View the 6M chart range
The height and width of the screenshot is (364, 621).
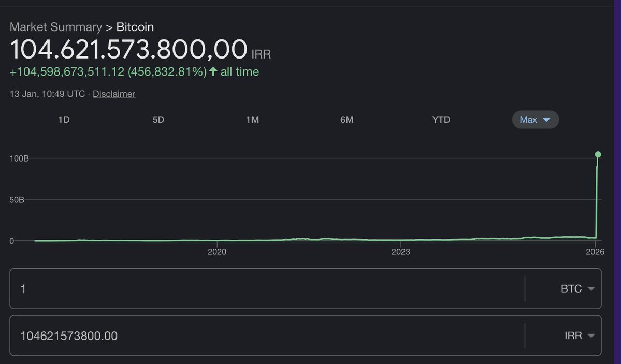tap(346, 120)
